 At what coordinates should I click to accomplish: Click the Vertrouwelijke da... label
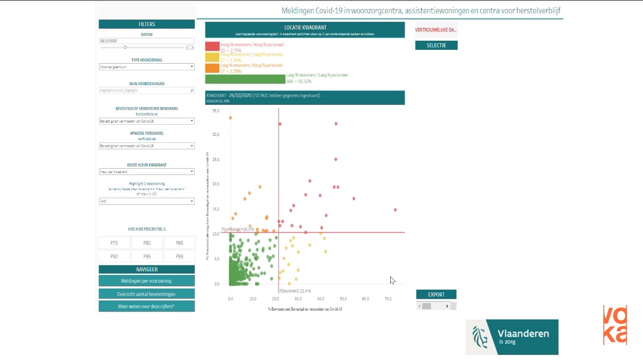(x=436, y=30)
